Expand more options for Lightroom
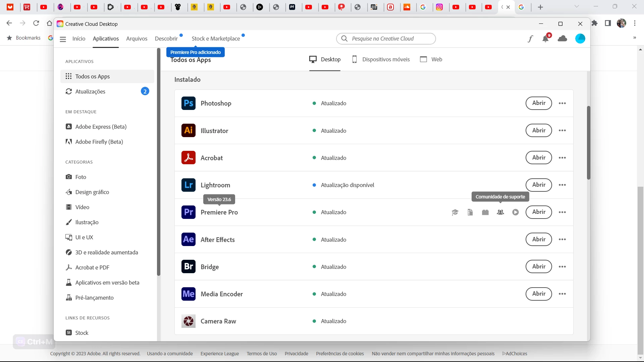Screen dimensions: 644x362 click(562, 185)
